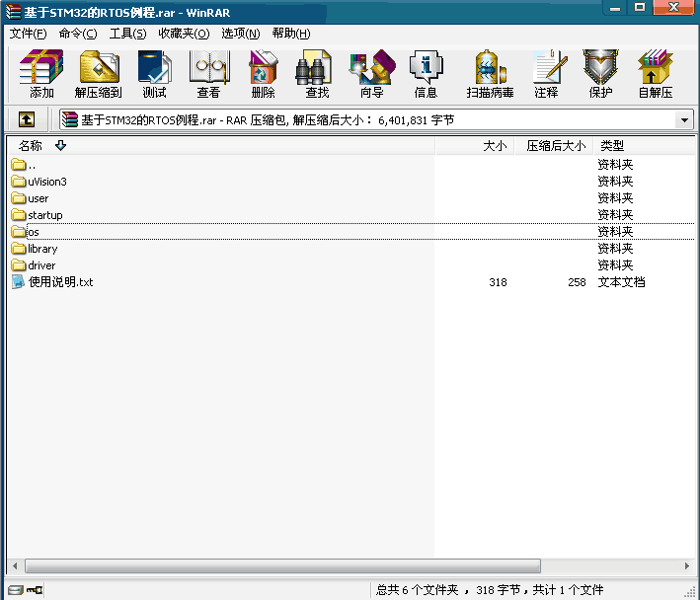Maximize the WinRAR window

[x=640, y=8]
